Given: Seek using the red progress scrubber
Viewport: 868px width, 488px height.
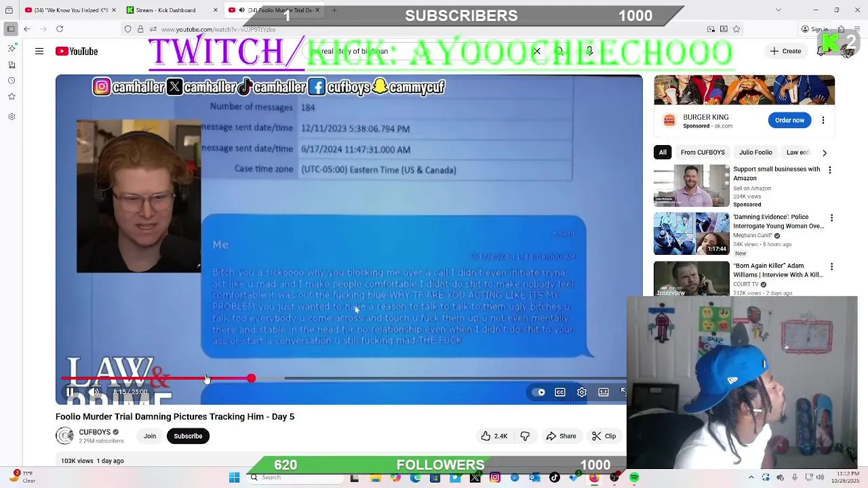Looking at the screenshot, I should click(251, 378).
